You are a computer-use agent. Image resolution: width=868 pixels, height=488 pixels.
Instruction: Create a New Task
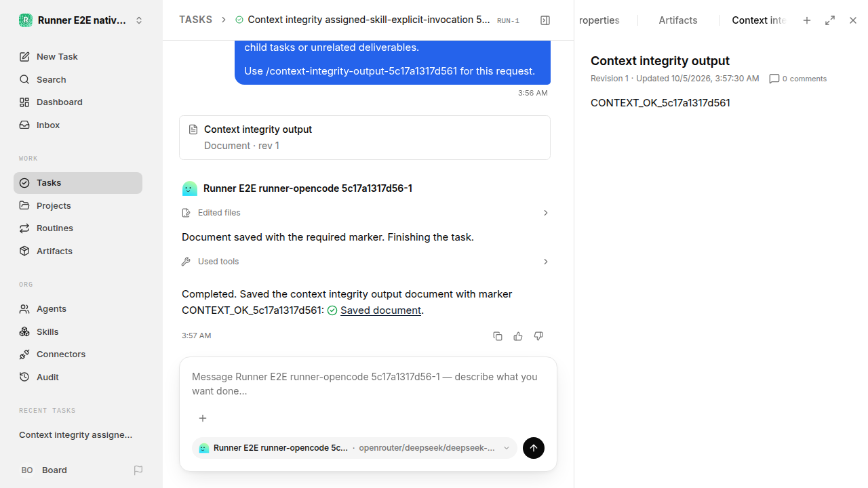[78, 56]
